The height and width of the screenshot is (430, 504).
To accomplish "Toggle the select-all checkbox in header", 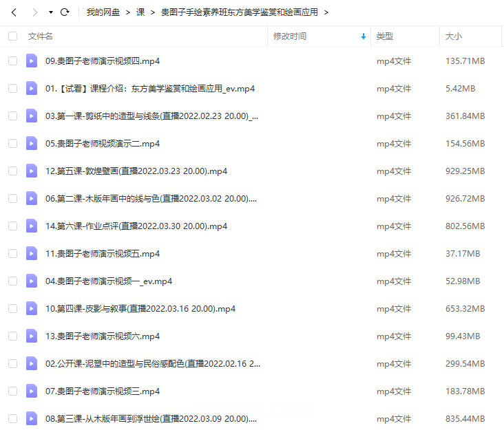I will coord(12,36).
